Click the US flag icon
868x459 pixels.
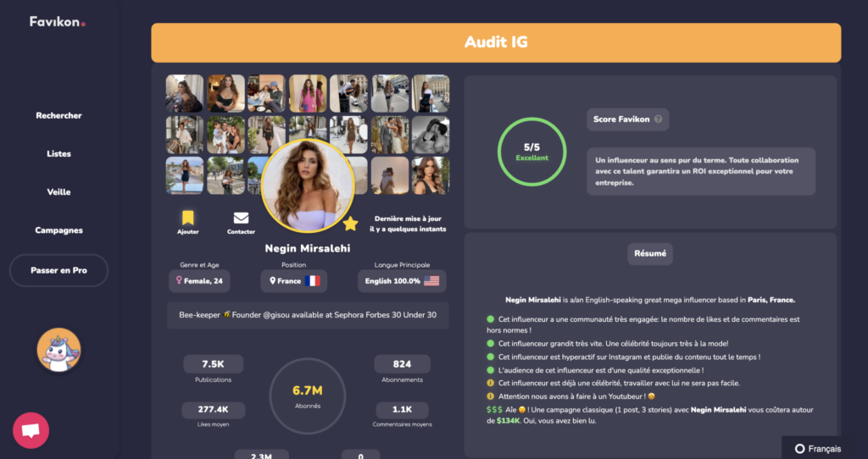pyautogui.click(x=431, y=281)
